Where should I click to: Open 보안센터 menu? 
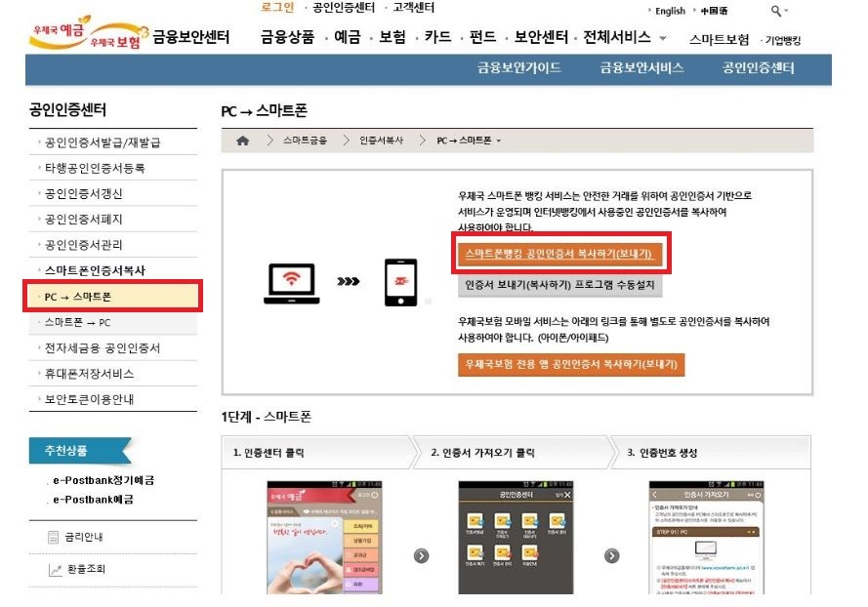point(541,37)
